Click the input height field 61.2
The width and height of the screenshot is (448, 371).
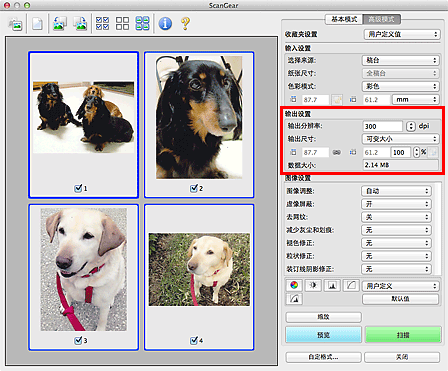click(376, 99)
